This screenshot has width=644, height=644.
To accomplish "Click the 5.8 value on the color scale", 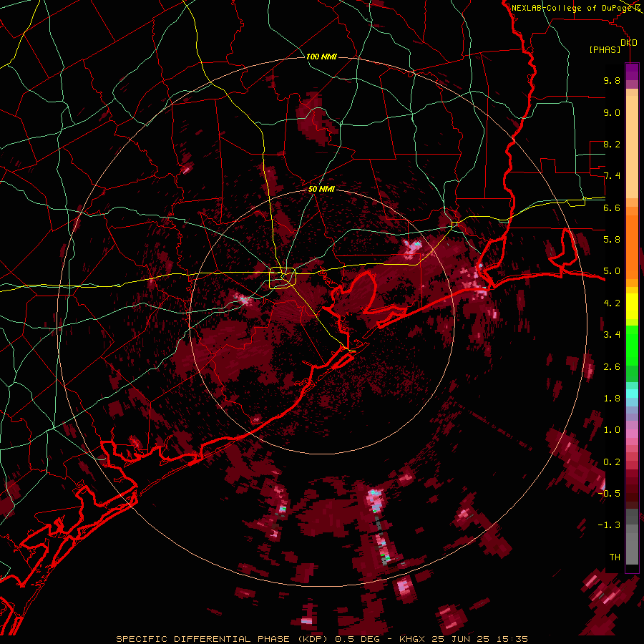I will (x=612, y=240).
